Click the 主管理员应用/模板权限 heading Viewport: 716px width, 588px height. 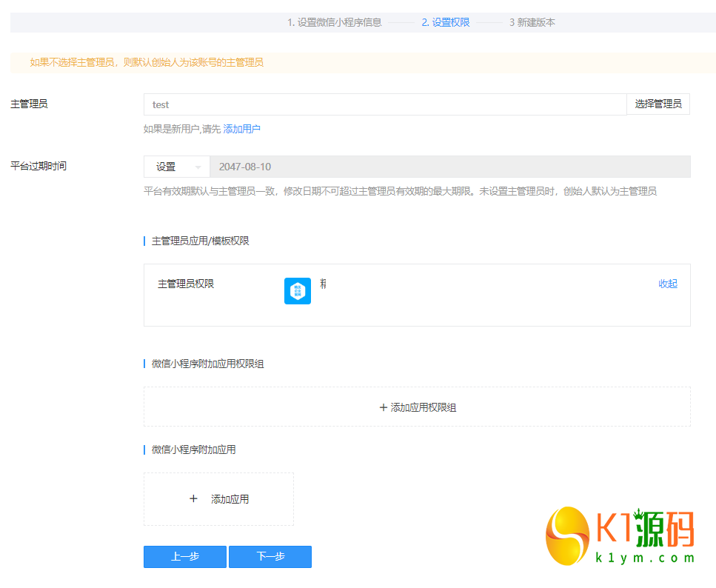pyautogui.click(x=201, y=241)
